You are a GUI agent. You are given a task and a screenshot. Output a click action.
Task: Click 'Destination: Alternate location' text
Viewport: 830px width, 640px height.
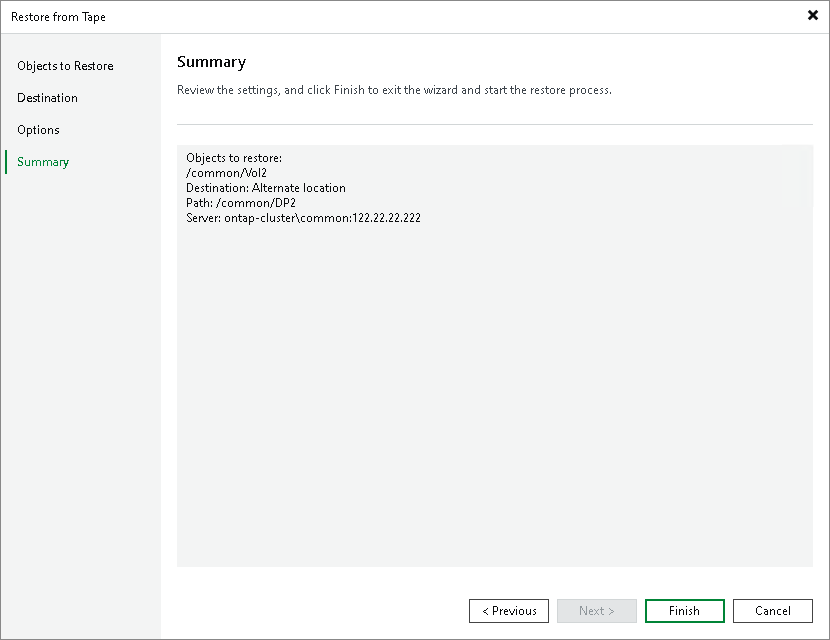point(266,188)
